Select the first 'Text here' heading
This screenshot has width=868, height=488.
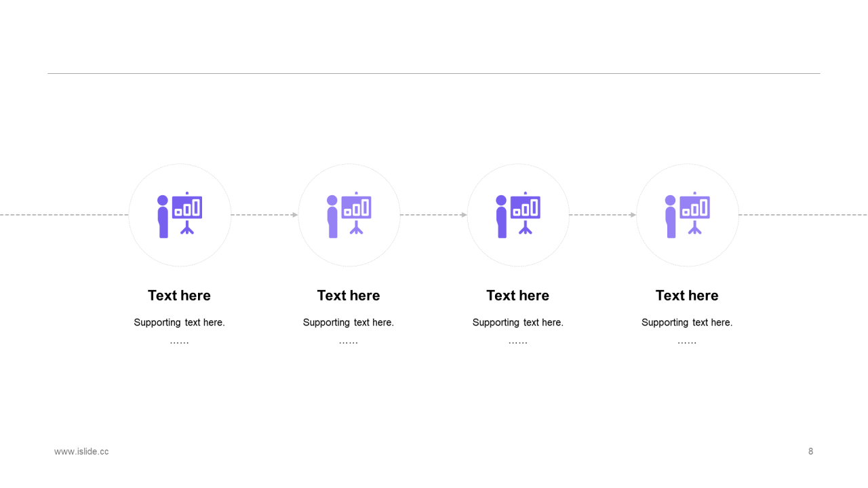179,296
